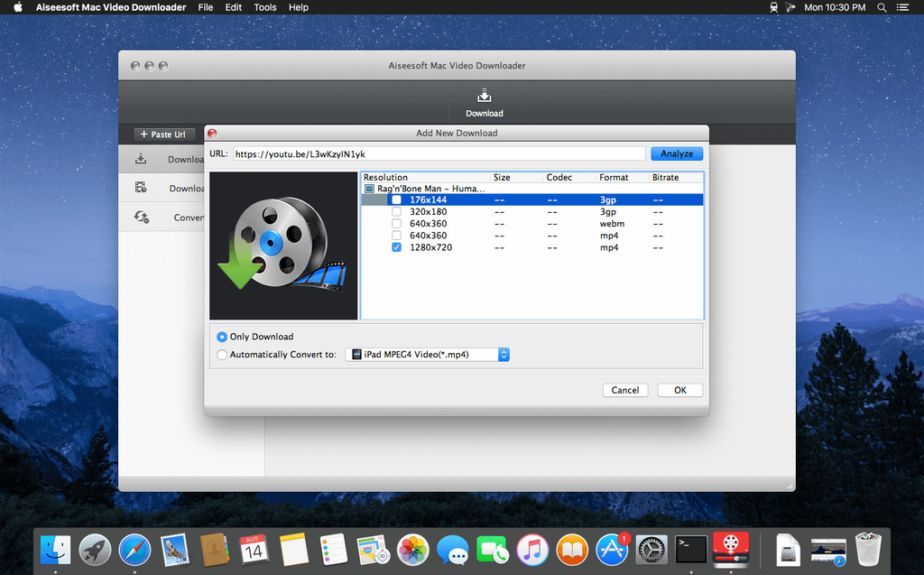
Task: Uncheck the 1280x720 mp4 checkbox
Action: point(397,246)
